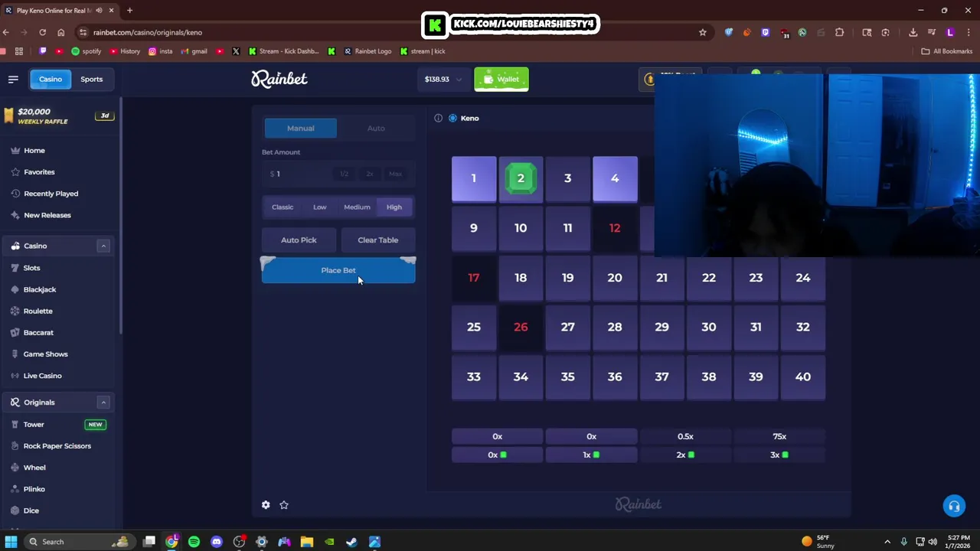Add Keno to favorites star icon
Image resolution: width=980 pixels, height=551 pixels.
tap(284, 505)
